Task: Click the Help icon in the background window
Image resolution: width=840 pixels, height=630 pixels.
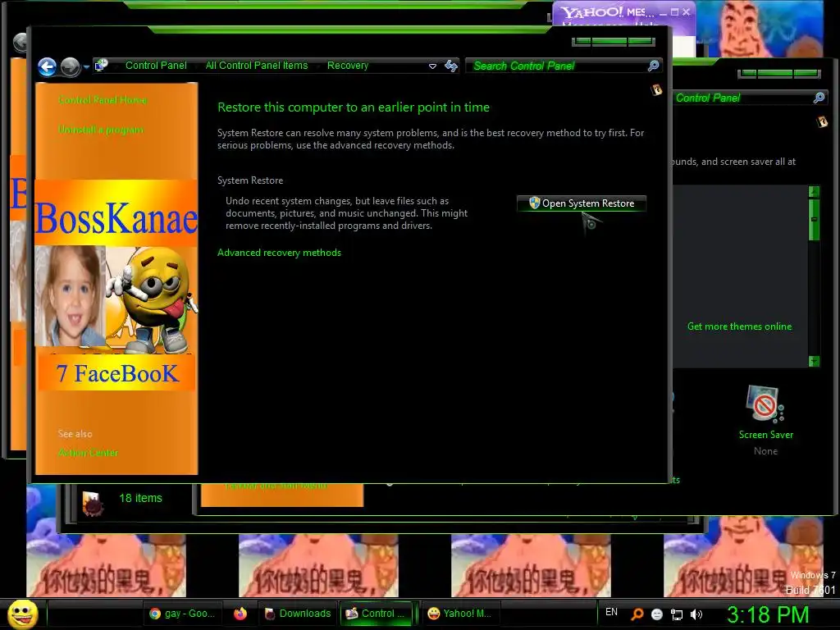Action: [822, 122]
